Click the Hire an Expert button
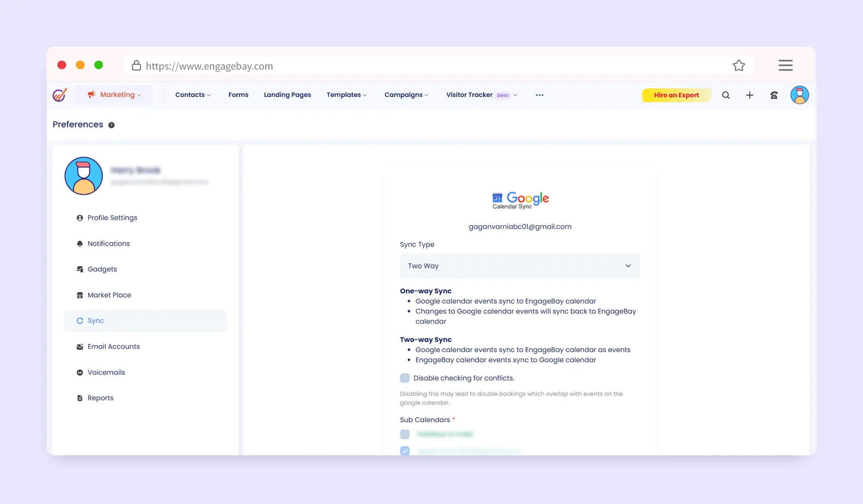The width and height of the screenshot is (863, 504). pos(676,95)
